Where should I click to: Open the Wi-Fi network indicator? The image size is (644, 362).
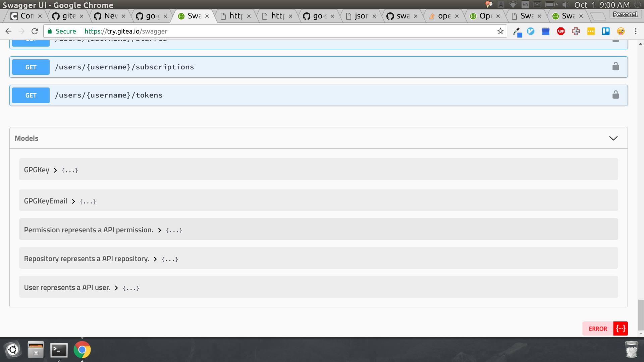513,5
